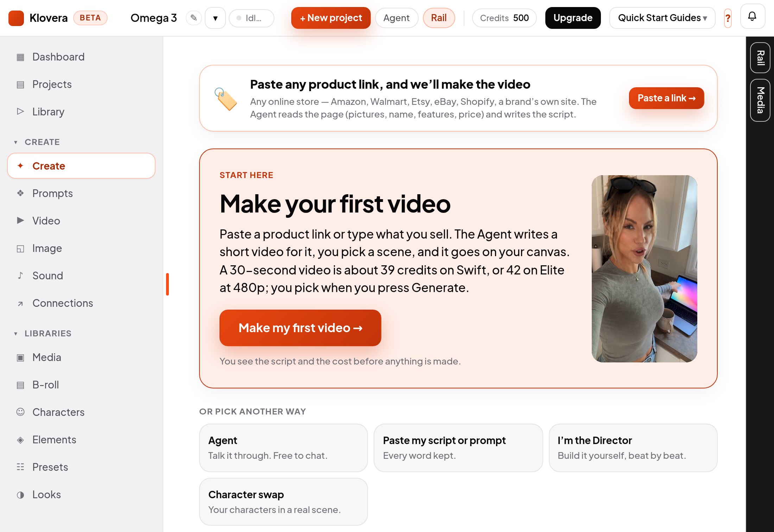Click the price tag icon in link banner
The image size is (774, 532).
(x=226, y=99)
